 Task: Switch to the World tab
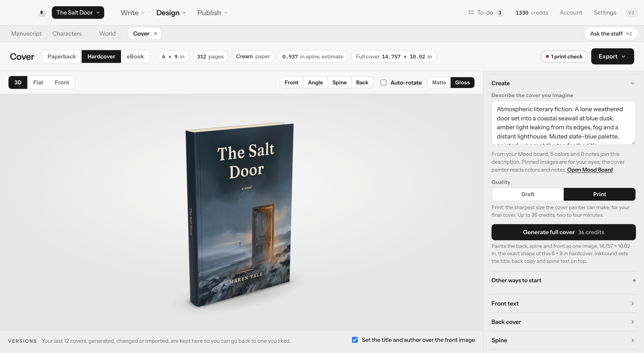(x=107, y=34)
